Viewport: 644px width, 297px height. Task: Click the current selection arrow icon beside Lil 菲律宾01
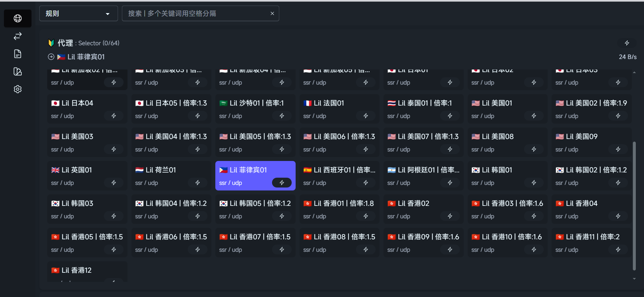click(51, 57)
